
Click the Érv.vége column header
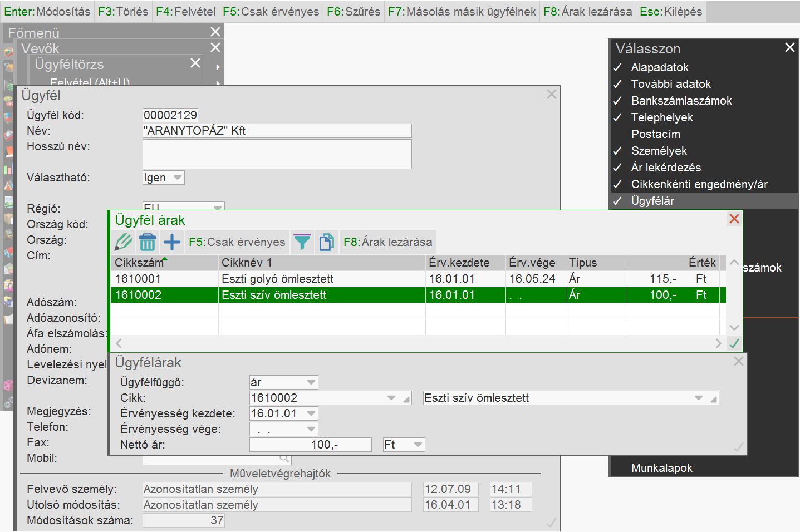536,263
